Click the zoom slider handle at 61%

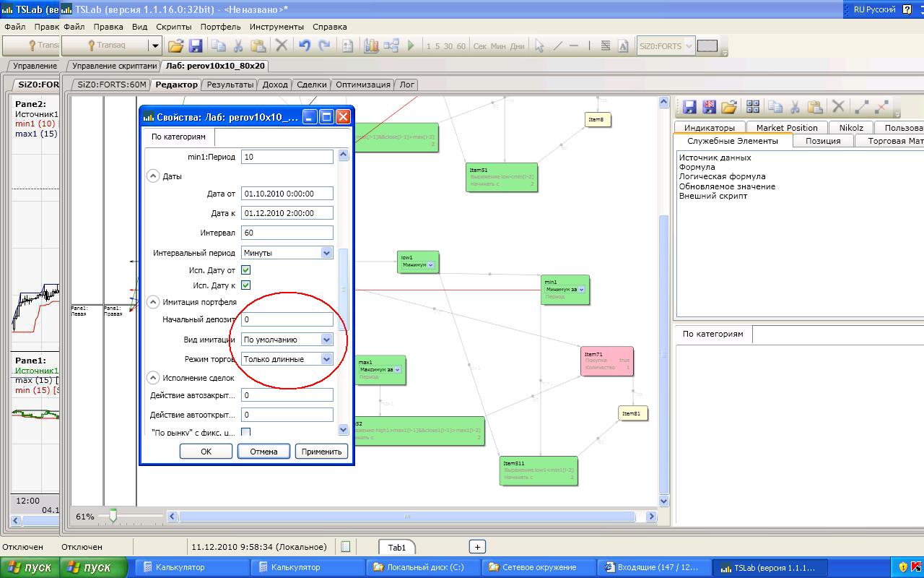pos(113,516)
